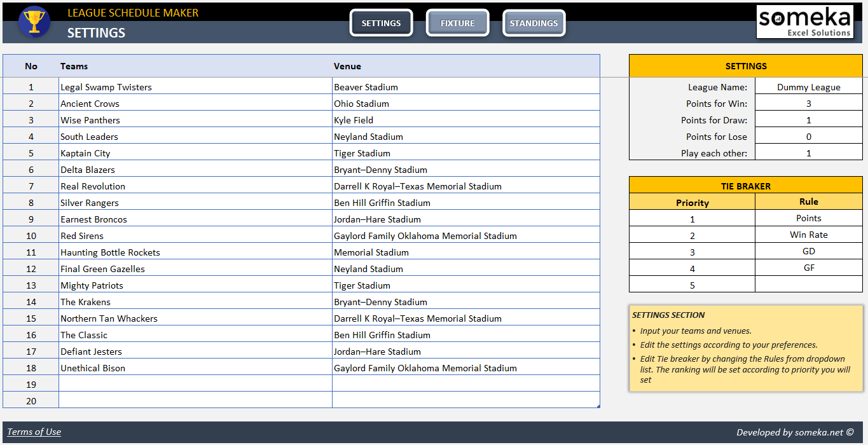Image resolution: width=868 pixels, height=445 pixels.
Task: Select the GF rule for priority 4
Action: tap(808, 268)
